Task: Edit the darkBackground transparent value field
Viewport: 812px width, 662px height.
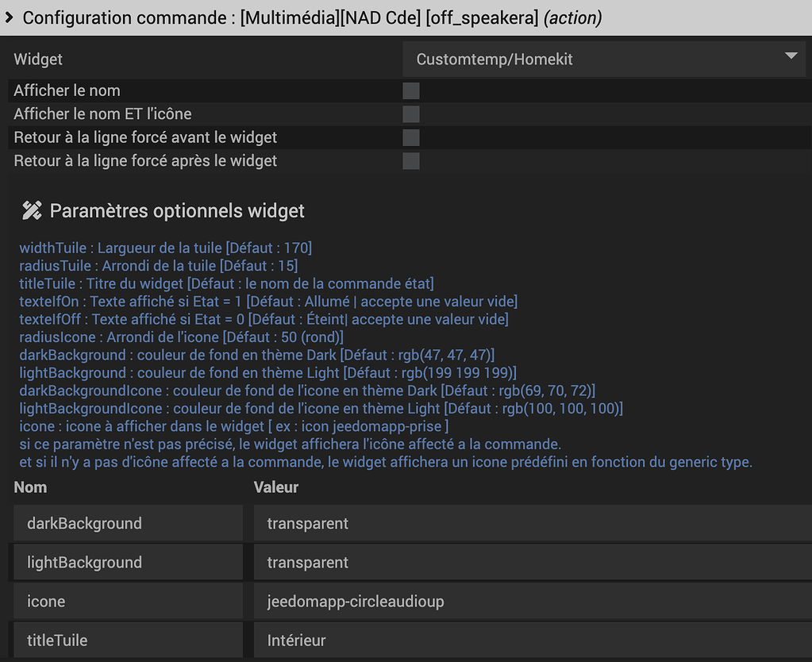Action: (532, 523)
